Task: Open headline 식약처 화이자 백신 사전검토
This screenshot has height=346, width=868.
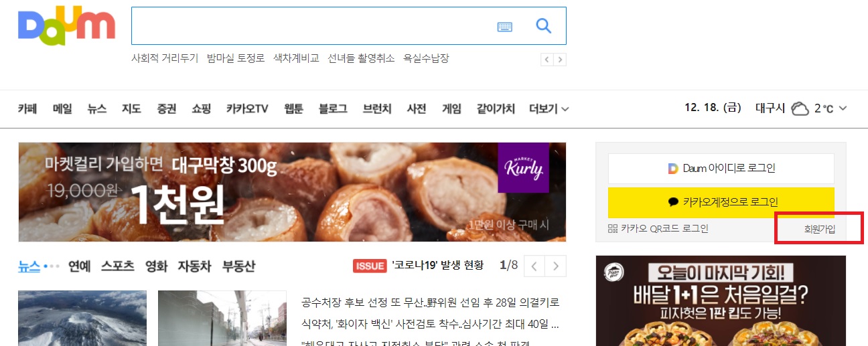Action: tap(431, 325)
